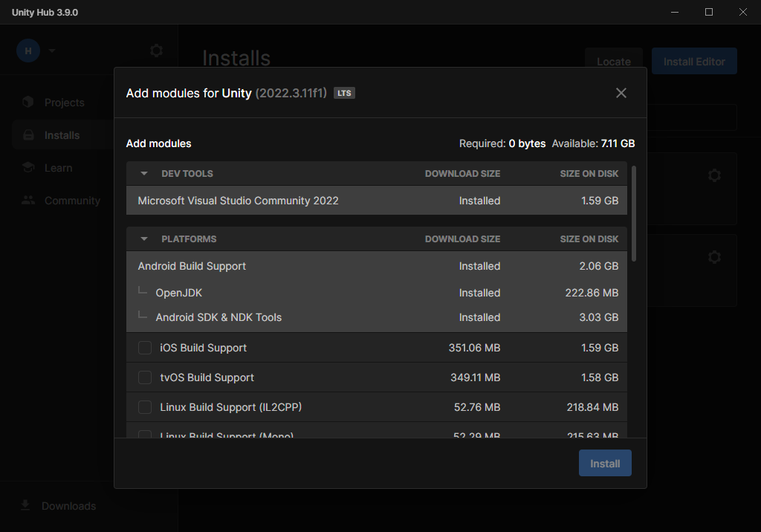Click the Projects cube icon

point(28,102)
